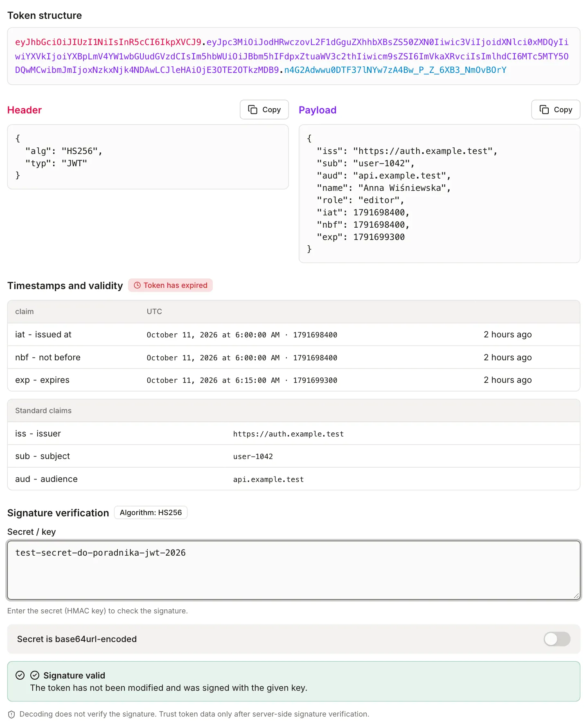588x726 pixels.
Task: Click the 'nbf - not before' claim label
Action: (48, 357)
